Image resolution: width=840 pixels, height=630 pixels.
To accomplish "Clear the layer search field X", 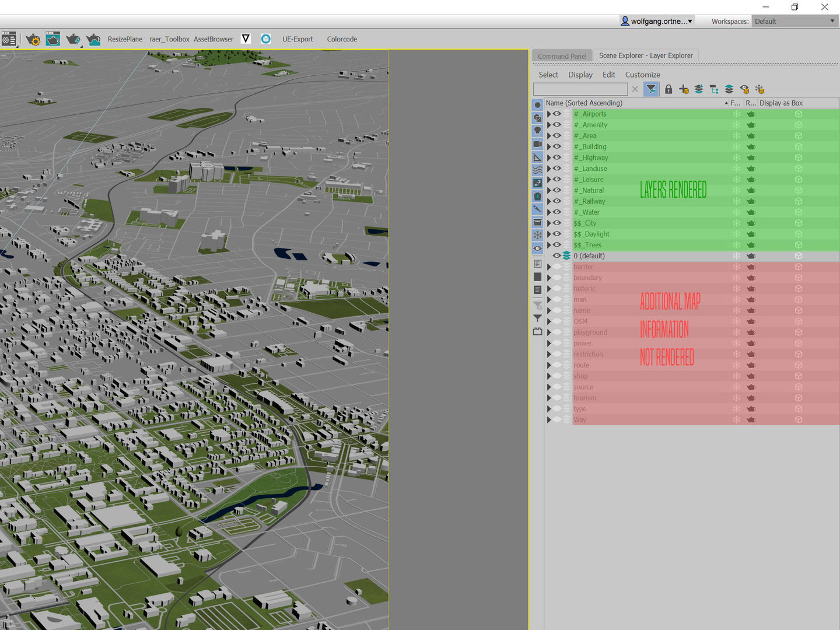I will (635, 89).
